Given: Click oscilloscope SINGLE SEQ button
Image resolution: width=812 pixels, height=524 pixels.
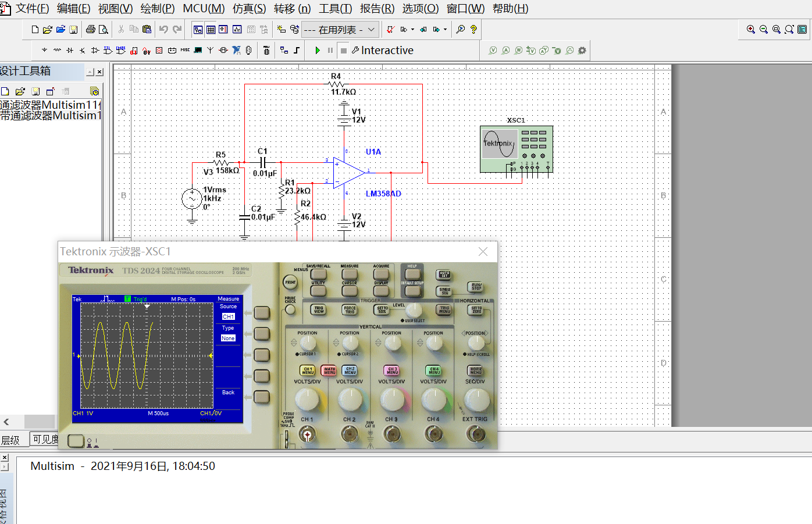Looking at the screenshot, I should [x=444, y=291].
